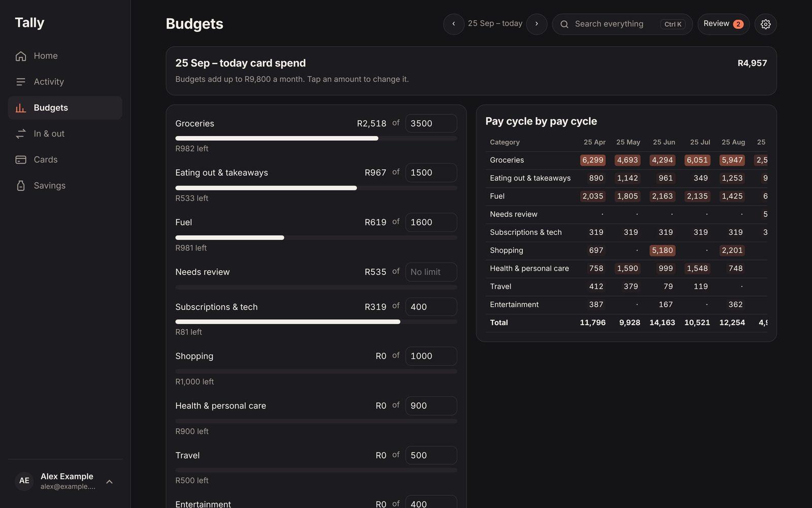
Task: Click the Activity list icon
Action: (x=21, y=82)
